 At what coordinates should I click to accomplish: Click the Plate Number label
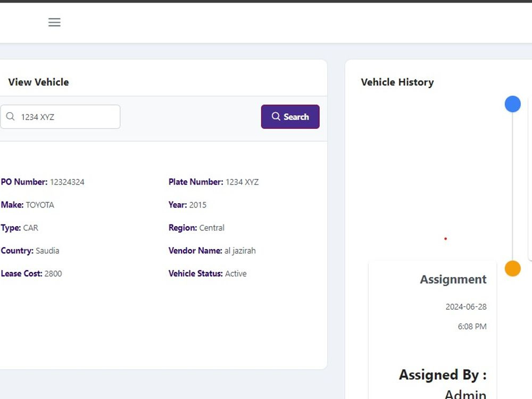[x=196, y=182]
